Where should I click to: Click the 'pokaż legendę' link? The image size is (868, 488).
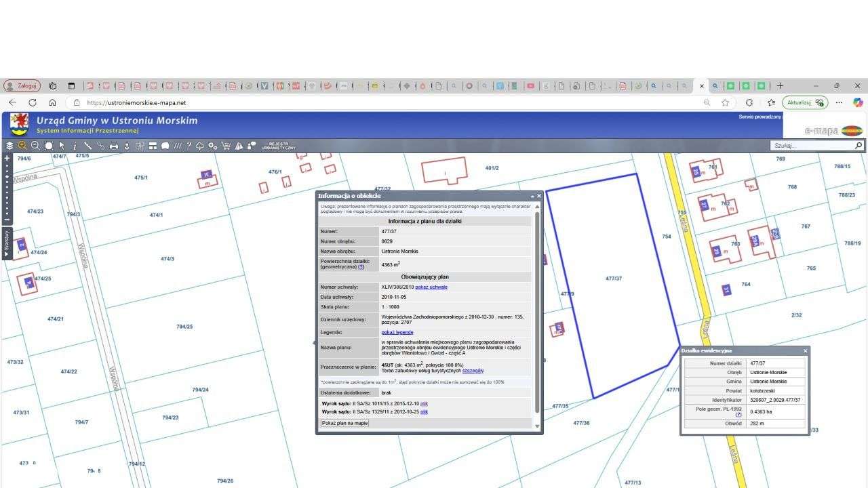(397, 332)
